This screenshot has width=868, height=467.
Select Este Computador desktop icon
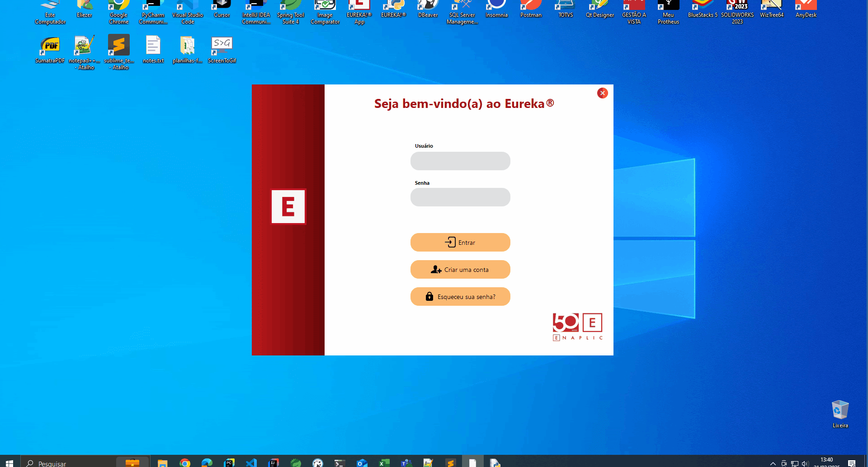click(50, 13)
